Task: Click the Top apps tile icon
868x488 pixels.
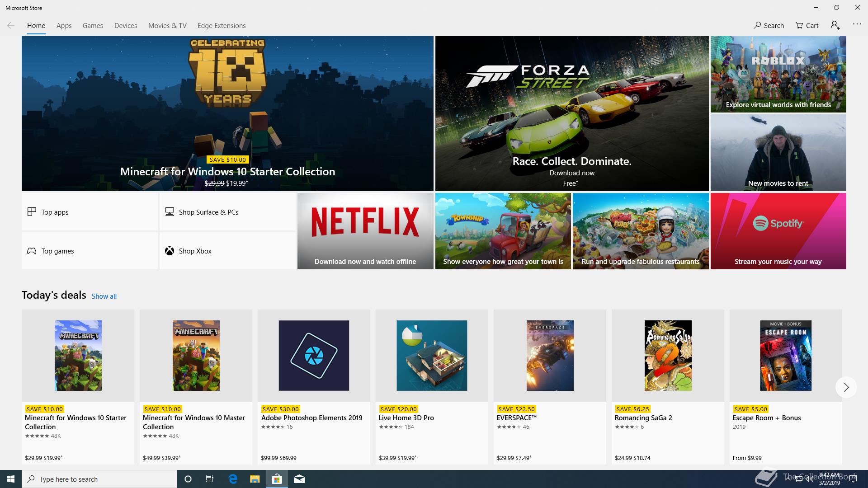Action: click(32, 211)
